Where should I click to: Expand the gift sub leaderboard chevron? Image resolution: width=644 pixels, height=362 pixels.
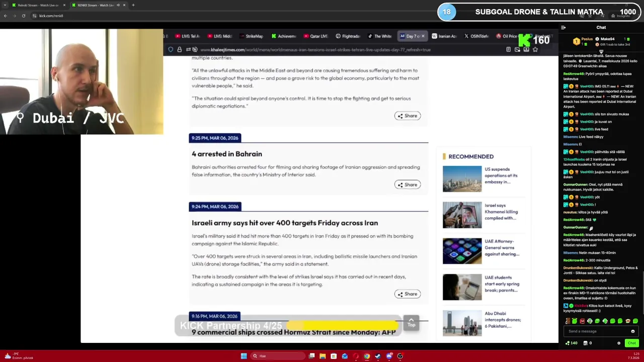[x=601, y=51]
